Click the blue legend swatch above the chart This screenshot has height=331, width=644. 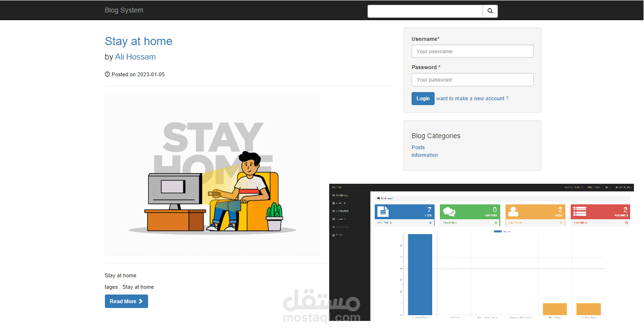click(498, 230)
